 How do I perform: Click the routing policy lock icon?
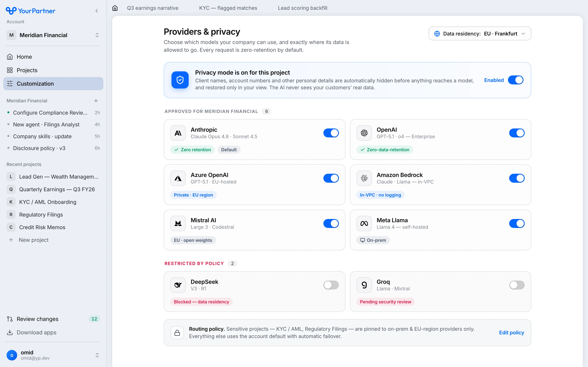177,333
